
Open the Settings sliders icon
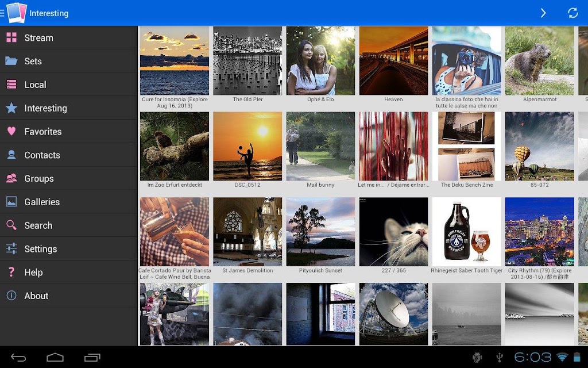coord(11,248)
